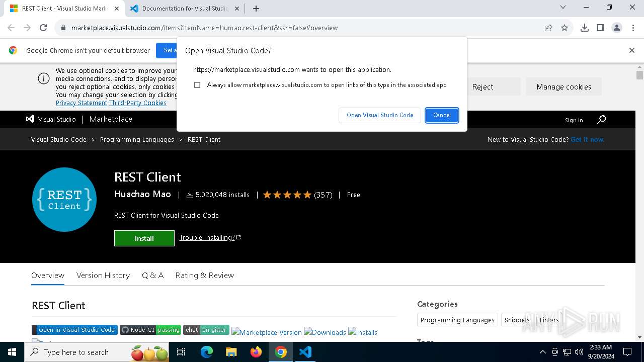Click the star rating (357) reviews
The image size is (644, 362).
[x=297, y=195]
